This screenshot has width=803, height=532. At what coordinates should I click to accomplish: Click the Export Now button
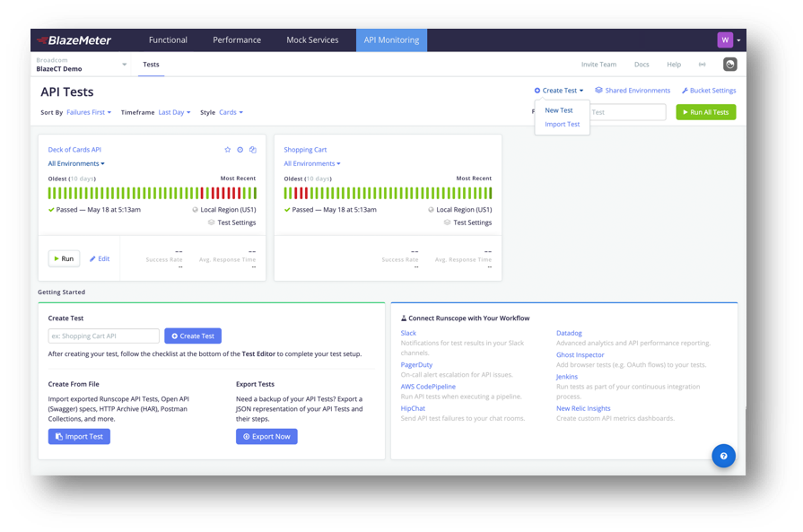[x=266, y=436]
